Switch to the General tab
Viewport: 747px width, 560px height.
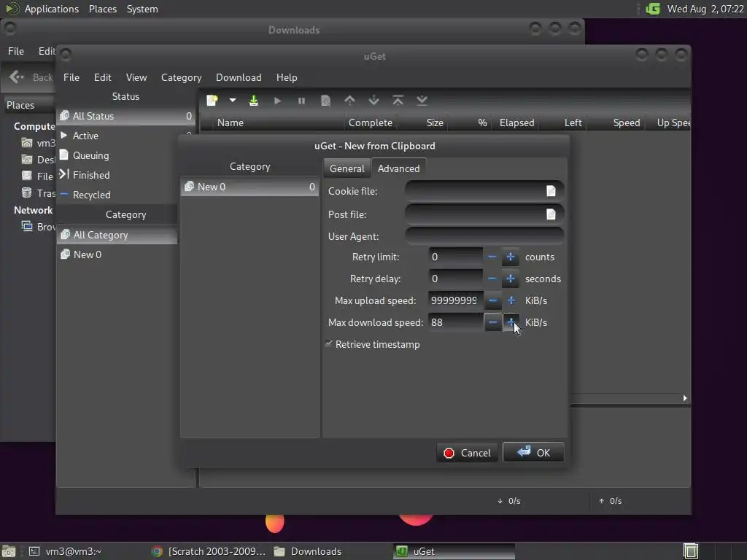point(347,168)
